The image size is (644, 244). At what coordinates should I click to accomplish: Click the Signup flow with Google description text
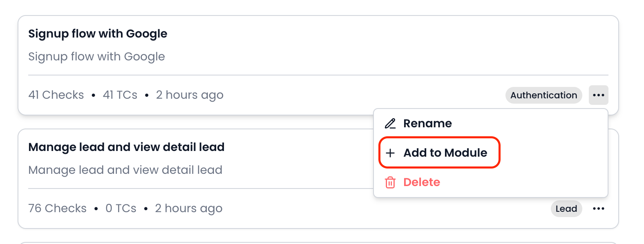coord(96,56)
